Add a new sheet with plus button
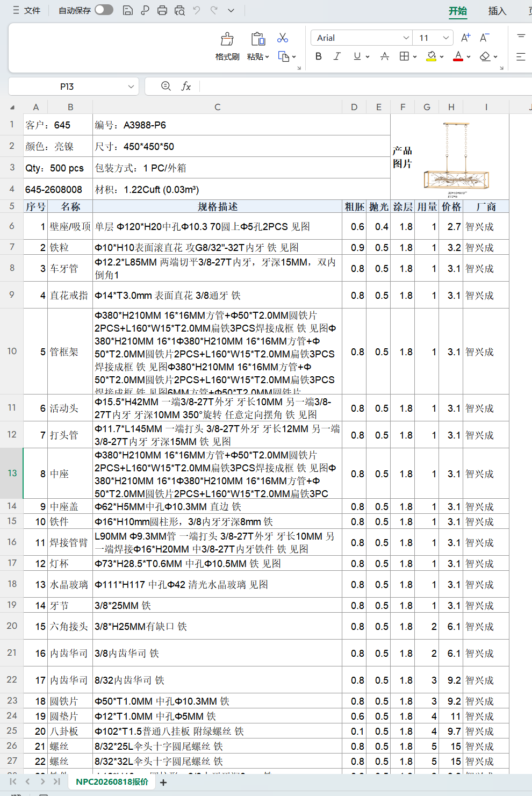The width and height of the screenshot is (532, 796). (163, 783)
